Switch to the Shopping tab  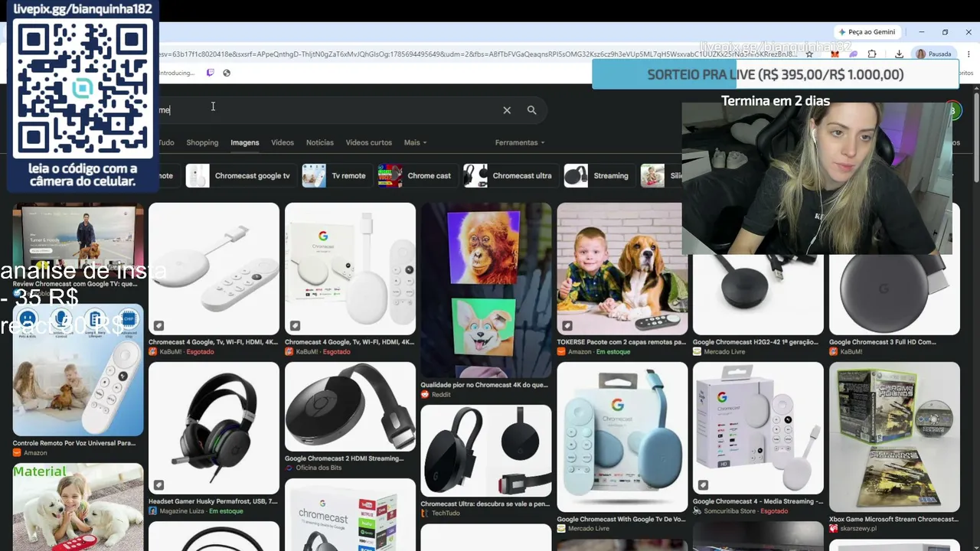coord(202,142)
